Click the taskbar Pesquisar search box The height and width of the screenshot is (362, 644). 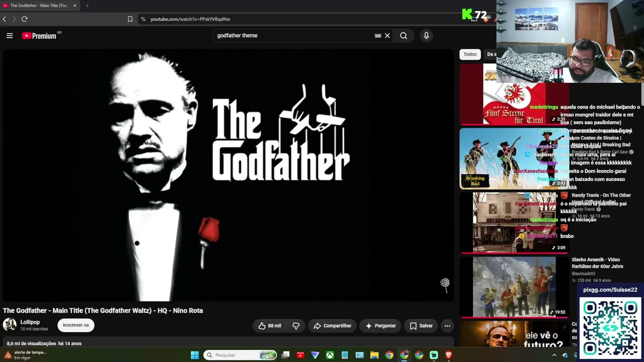(x=240, y=355)
